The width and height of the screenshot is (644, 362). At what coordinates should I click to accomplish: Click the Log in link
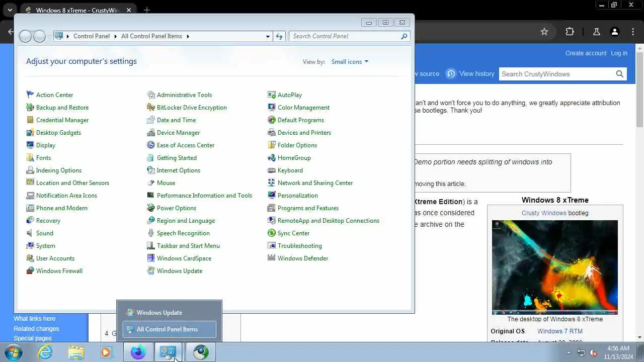[x=619, y=53]
